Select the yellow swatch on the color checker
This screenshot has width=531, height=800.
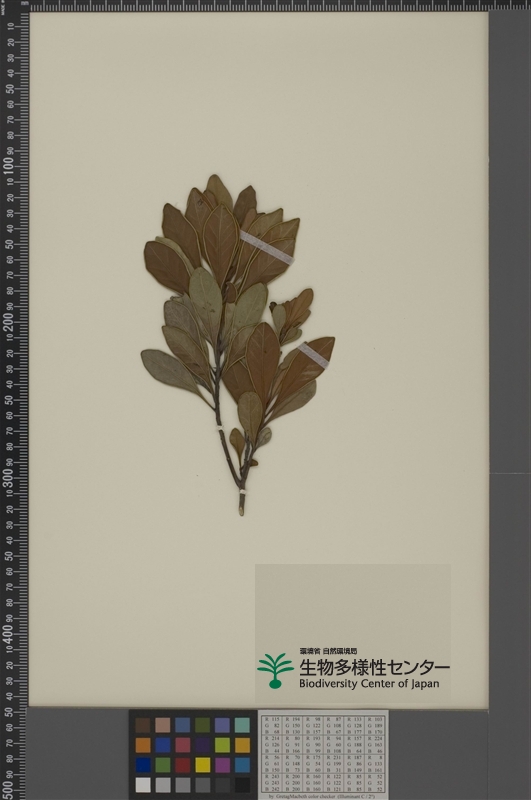(x=203, y=764)
